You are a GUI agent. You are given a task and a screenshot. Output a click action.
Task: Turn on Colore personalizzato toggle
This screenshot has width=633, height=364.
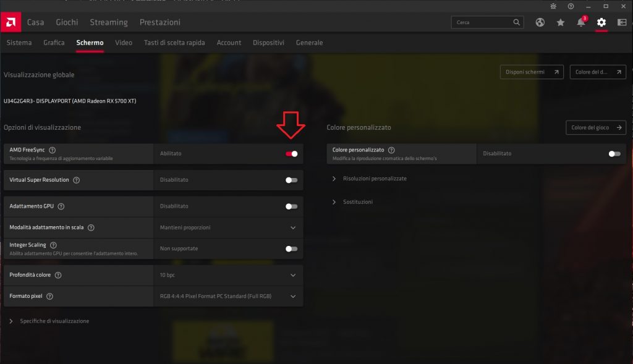614,154
